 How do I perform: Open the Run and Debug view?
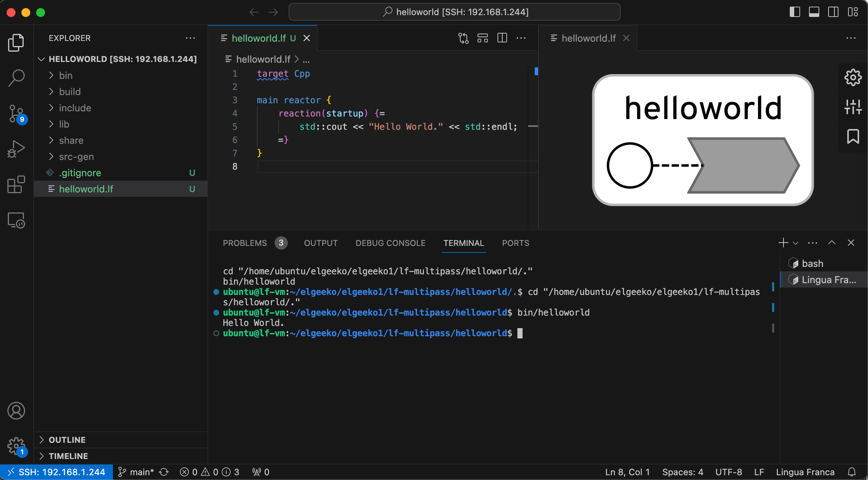pos(16,149)
